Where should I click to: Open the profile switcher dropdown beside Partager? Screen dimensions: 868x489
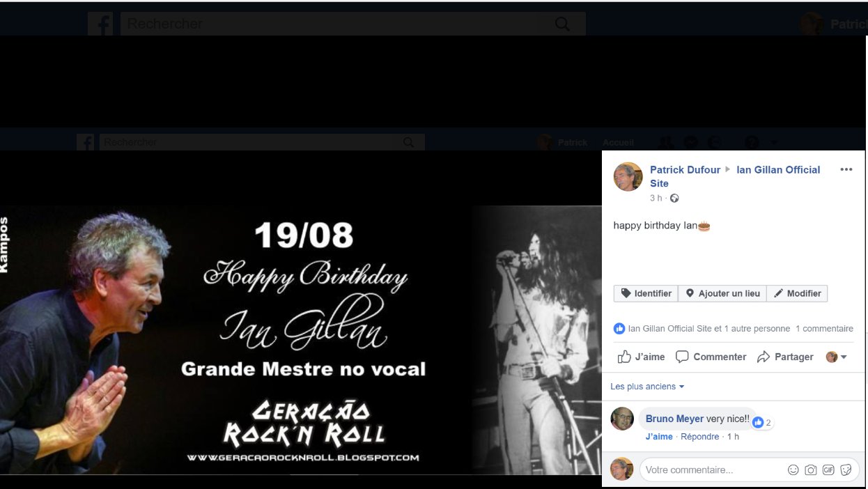[836, 357]
